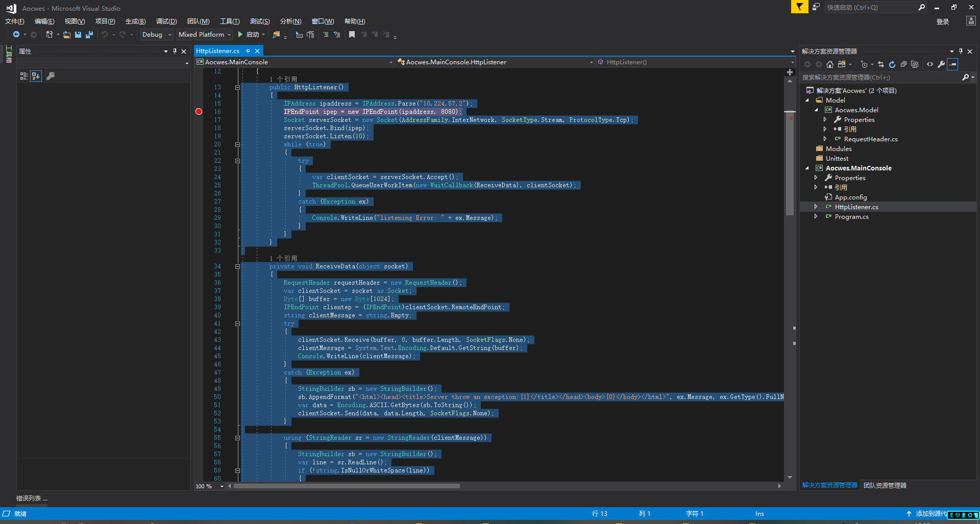Click the View Code icon in Solution Explorer
The height and width of the screenshot is (524, 980).
point(930,64)
